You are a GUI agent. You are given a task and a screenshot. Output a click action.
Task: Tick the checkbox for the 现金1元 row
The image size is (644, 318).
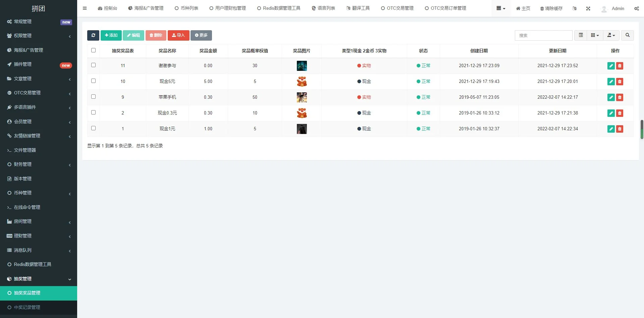coord(93,128)
